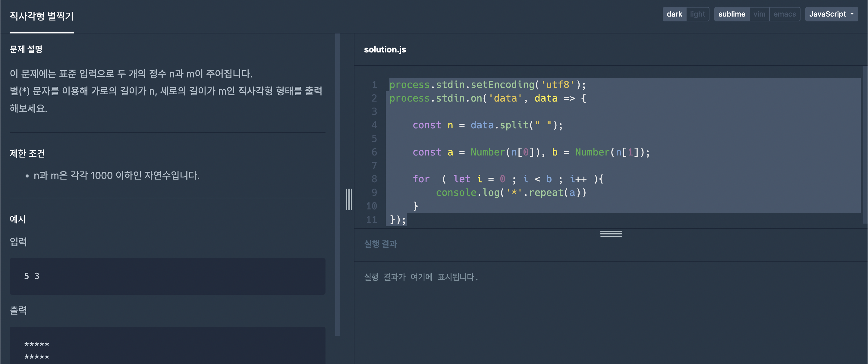Click the first problem description sentence
Image resolution: width=868 pixels, height=364 pixels.
(x=131, y=74)
